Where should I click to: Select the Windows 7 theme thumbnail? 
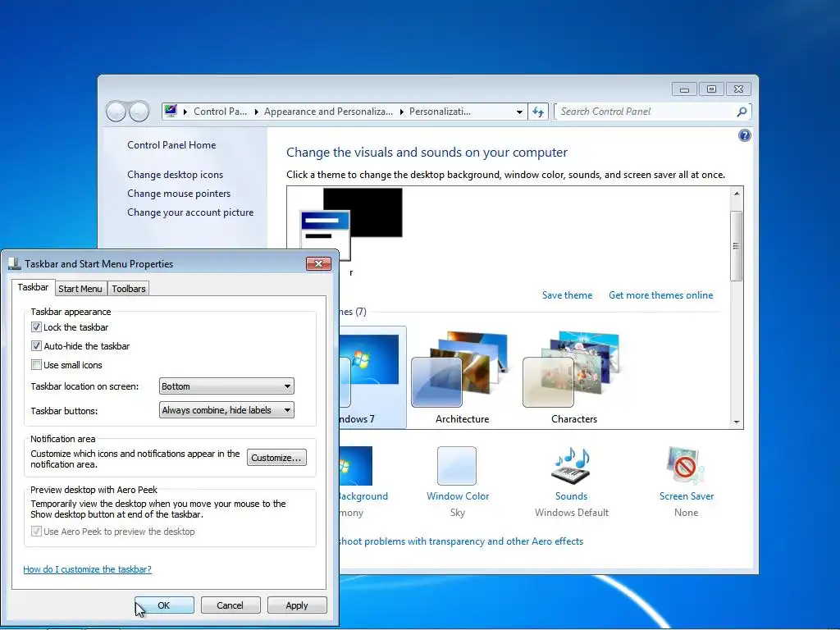pos(372,377)
